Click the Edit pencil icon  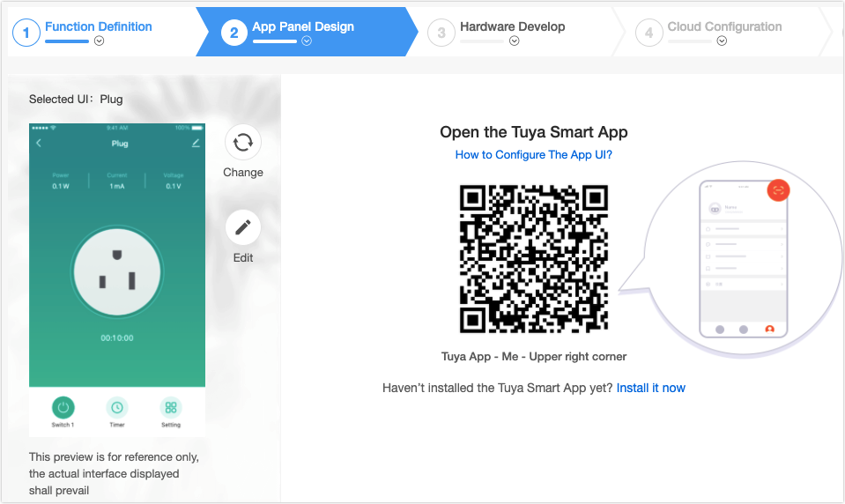tap(243, 227)
